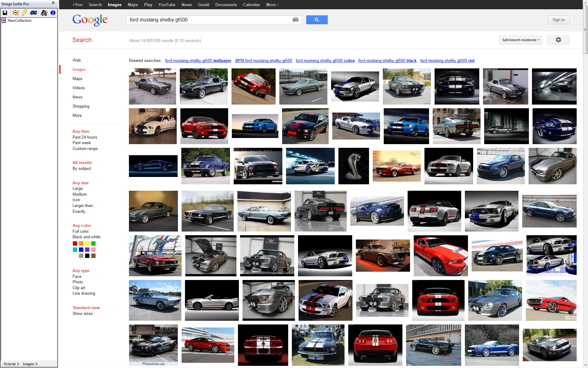
Task: Open related search gt500 wallpaper
Action: point(198,60)
